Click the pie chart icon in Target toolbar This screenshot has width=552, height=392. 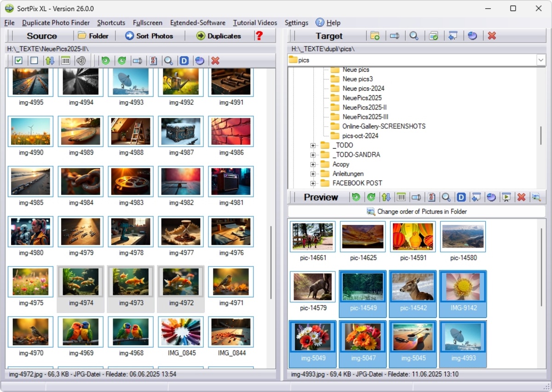(472, 35)
